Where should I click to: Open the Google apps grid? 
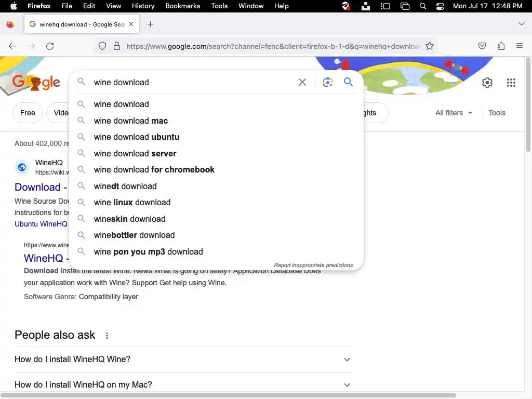point(511,83)
